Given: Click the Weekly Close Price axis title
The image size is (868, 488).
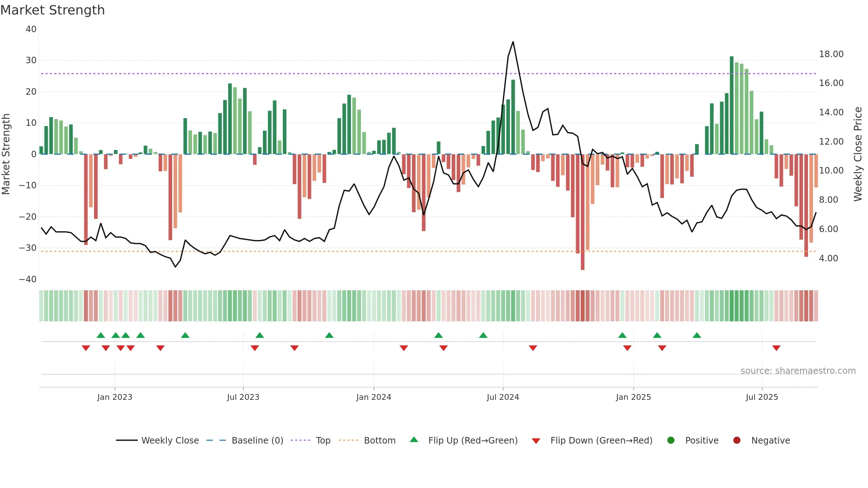Looking at the screenshot, I should click(858, 154).
